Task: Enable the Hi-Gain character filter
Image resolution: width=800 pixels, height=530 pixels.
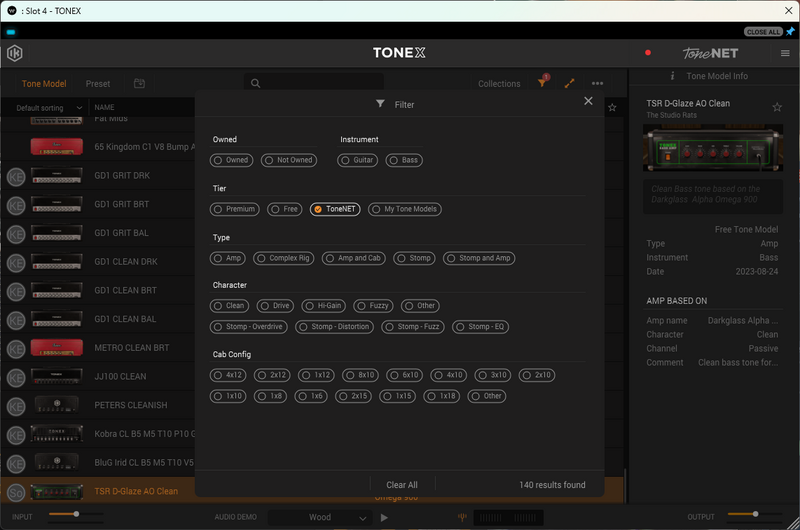Action: pyautogui.click(x=323, y=306)
